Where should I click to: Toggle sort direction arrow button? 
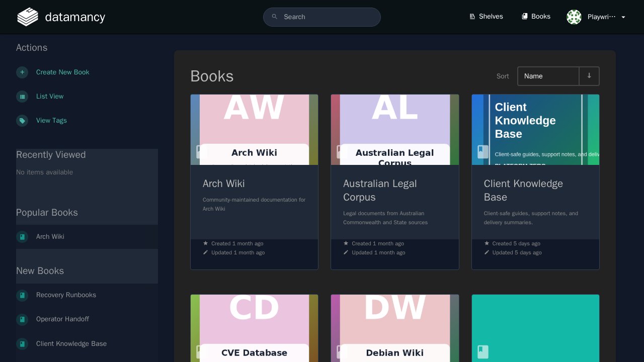(x=589, y=76)
